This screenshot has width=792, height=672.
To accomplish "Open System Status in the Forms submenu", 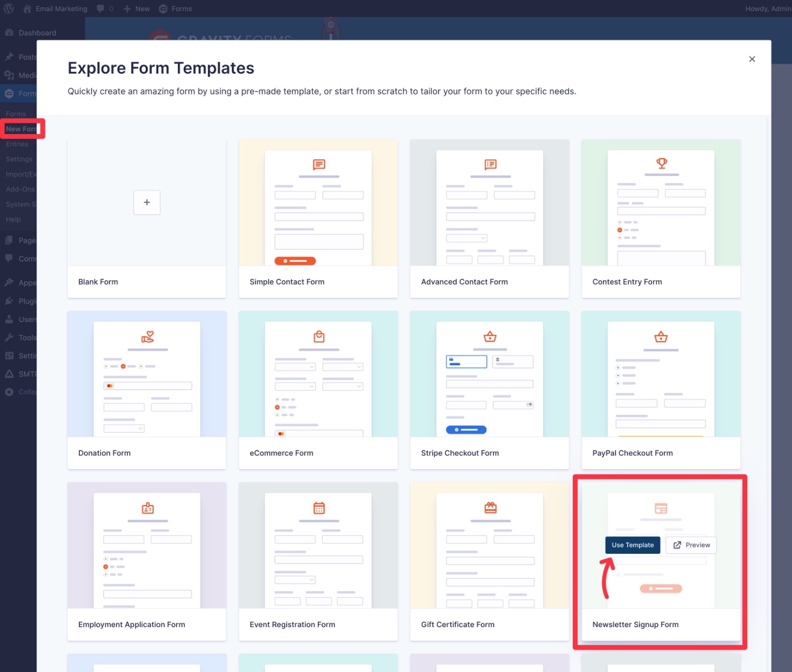I will pyautogui.click(x=20, y=204).
